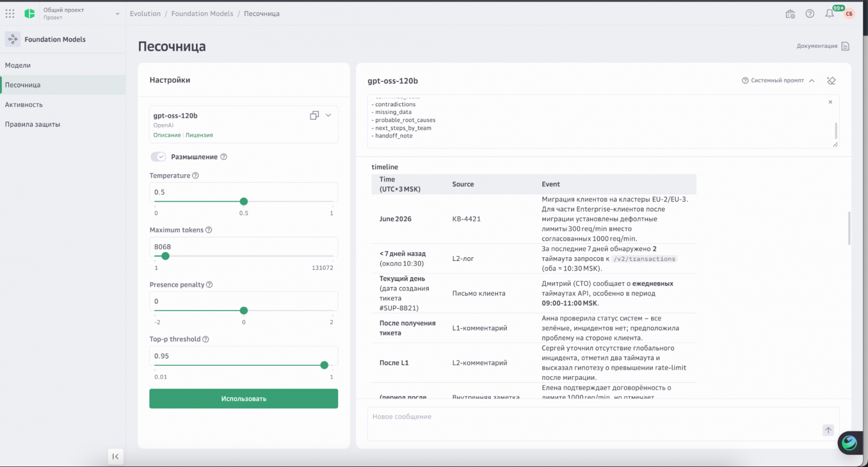The width and height of the screenshot is (868, 467).
Task: Send message with the arrow-up icon
Action: [x=828, y=430]
